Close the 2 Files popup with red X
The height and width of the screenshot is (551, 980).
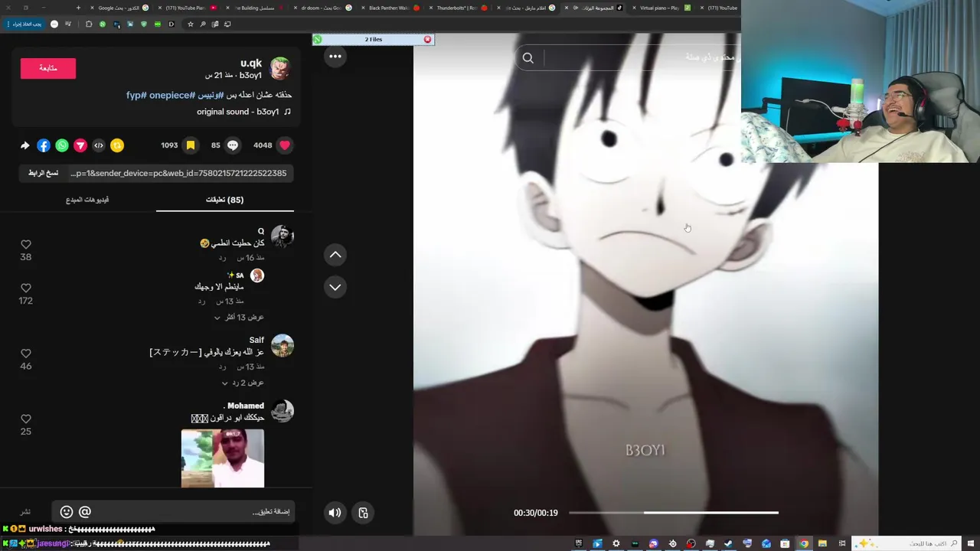(x=427, y=39)
